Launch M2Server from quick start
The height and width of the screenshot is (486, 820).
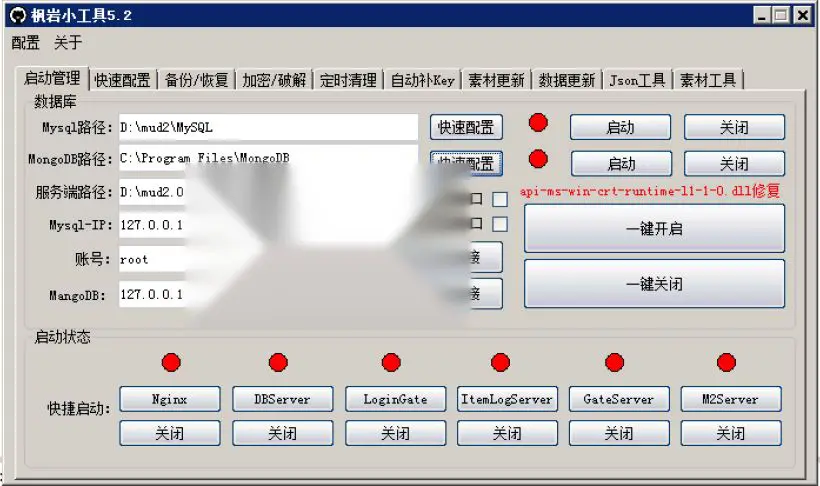point(731,399)
